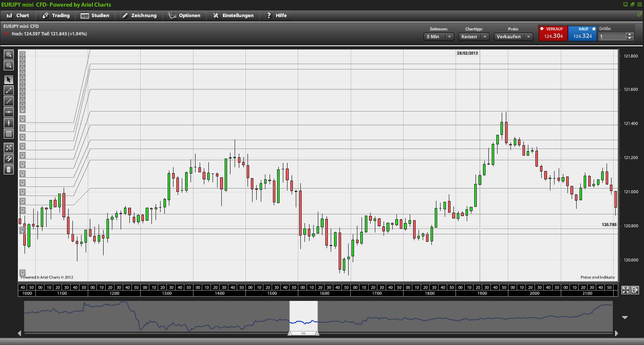
Task: Click the export chart icon beside fullscreen
Action: pyautogui.click(x=635, y=290)
